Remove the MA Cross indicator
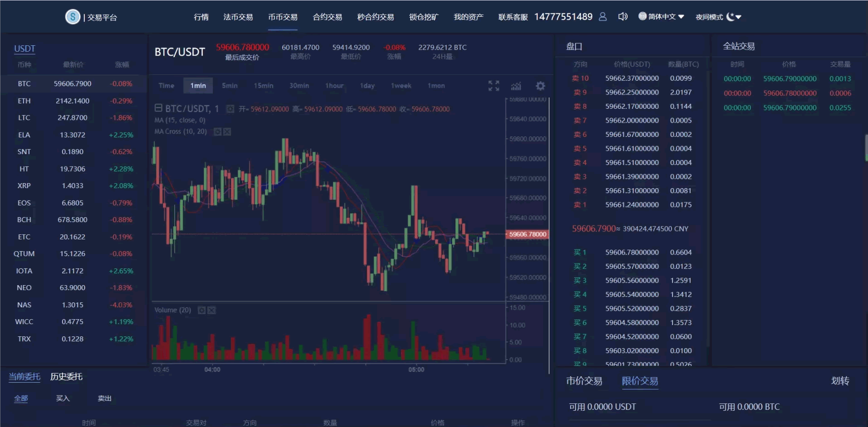The width and height of the screenshot is (868, 427). [227, 131]
